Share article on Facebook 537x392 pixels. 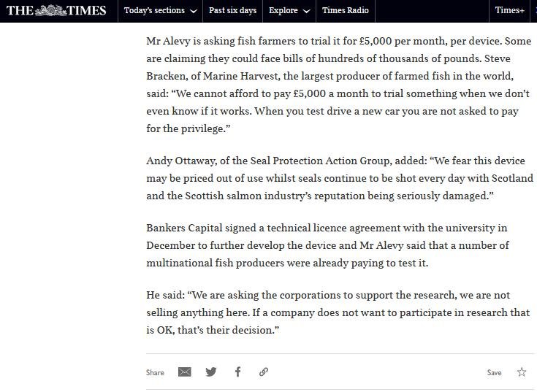click(x=237, y=372)
